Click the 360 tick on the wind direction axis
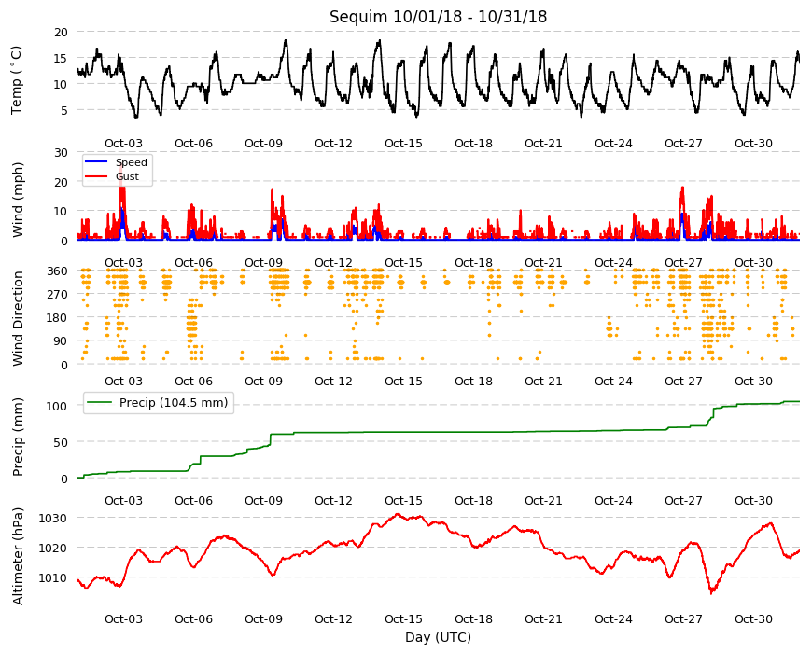 (x=58, y=271)
